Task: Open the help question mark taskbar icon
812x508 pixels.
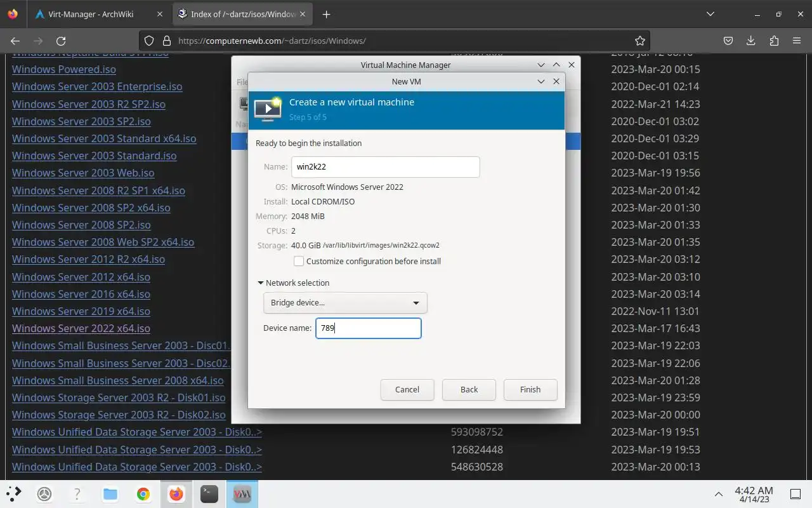Action: (77, 493)
